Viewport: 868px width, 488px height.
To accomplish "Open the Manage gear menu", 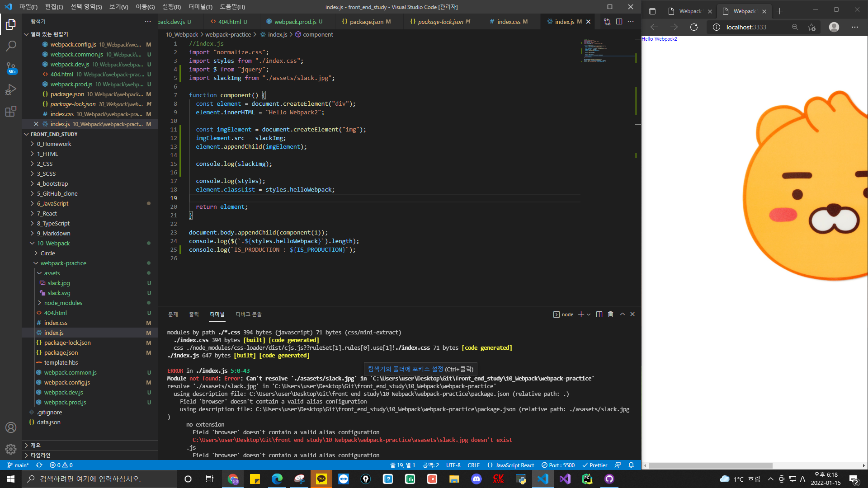I will coord(11,449).
